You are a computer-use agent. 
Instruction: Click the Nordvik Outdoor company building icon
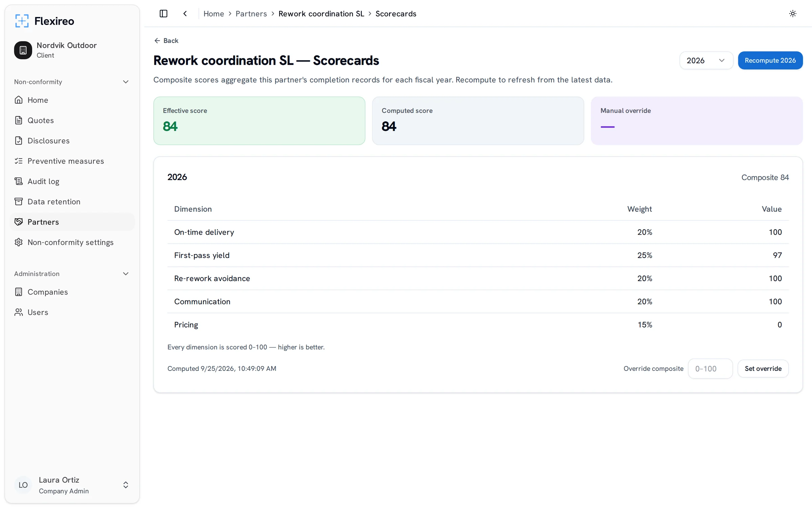[23, 50]
